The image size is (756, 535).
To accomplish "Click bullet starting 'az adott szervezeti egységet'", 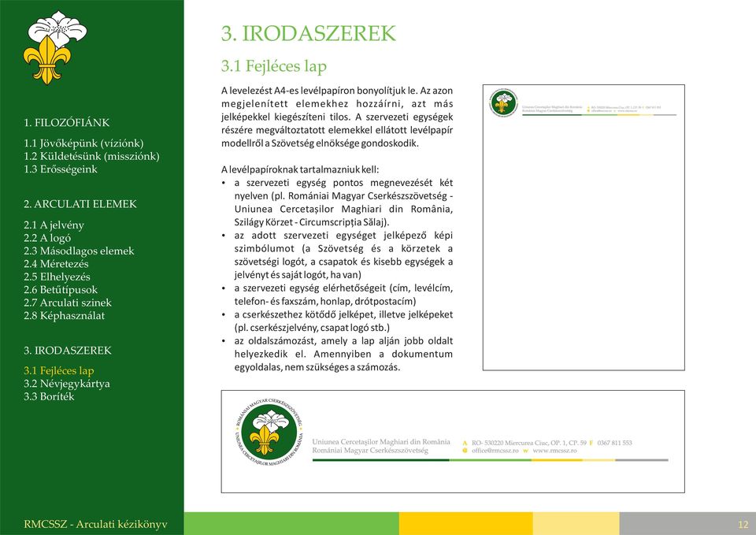I will pos(337,255).
